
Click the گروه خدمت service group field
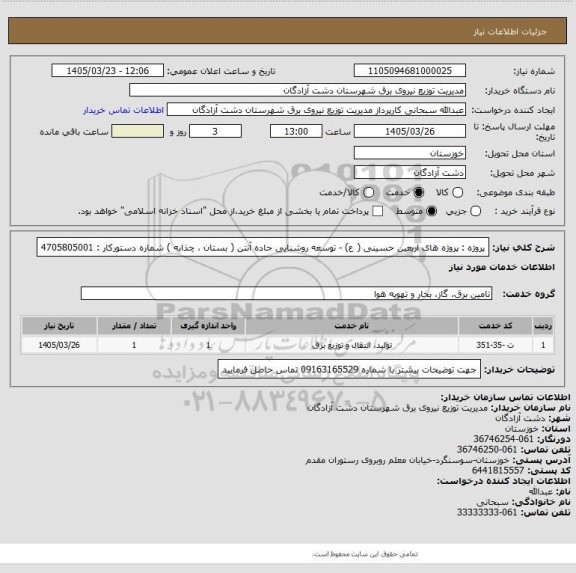click(x=286, y=293)
